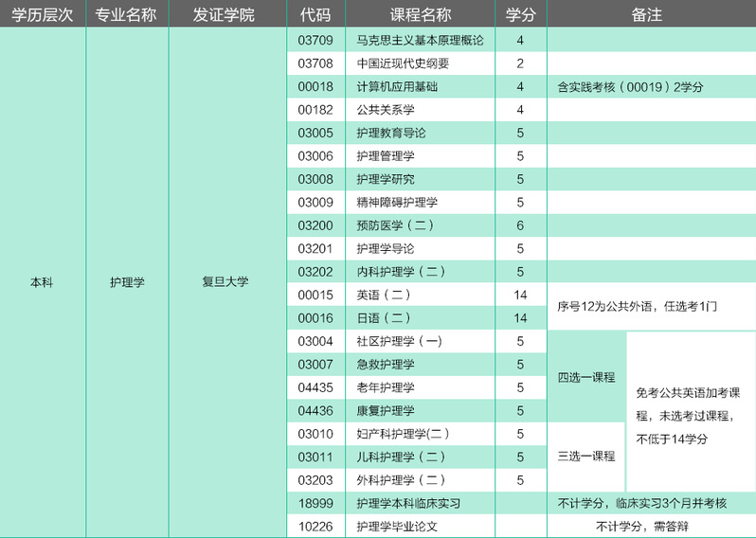Click the 四选一课程 note
This screenshot has height=538, width=756.
(586, 377)
